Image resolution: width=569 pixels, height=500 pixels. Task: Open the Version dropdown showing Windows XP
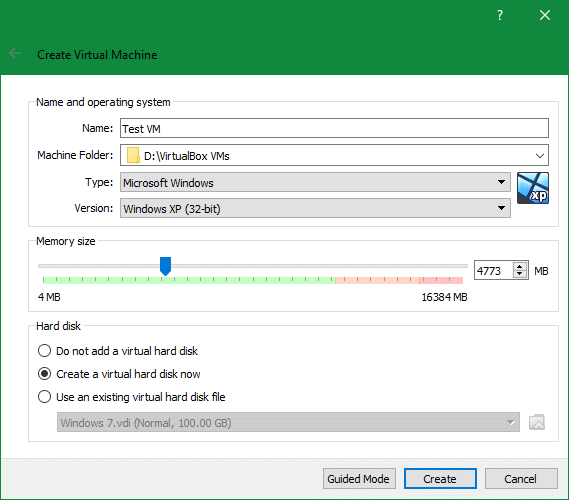(x=315, y=208)
